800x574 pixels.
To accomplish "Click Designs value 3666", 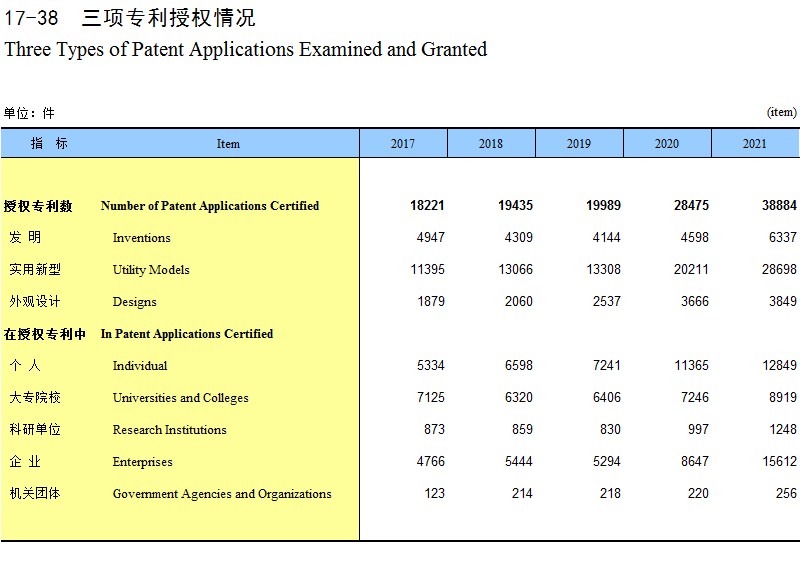I will coord(695,302).
